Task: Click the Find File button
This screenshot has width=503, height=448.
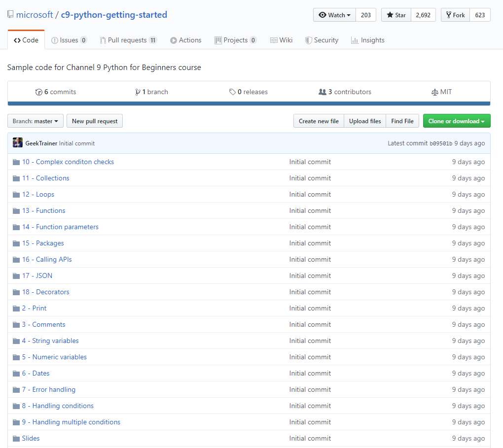Action: point(402,121)
